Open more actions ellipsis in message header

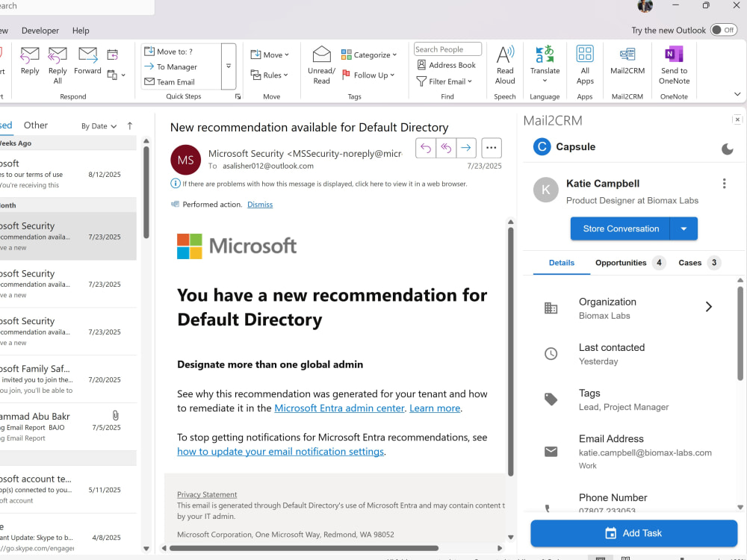tap(492, 148)
